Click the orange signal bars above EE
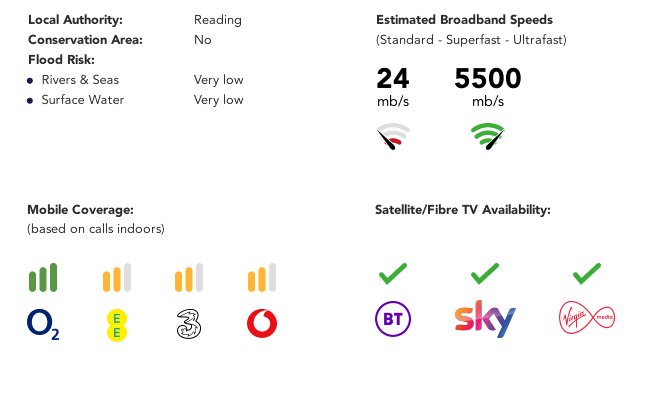663x395 pixels. (x=117, y=277)
